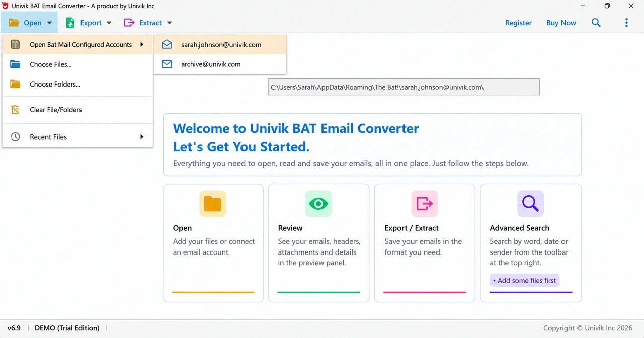
Task: Click the Extract toolbar button label
Action: 150,23
